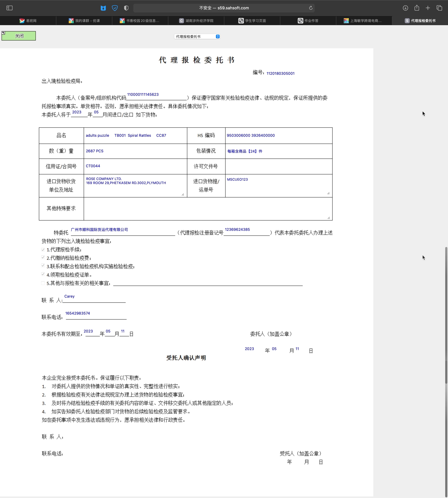
Task: Click the privacy report half-shield icon
Action: [x=126, y=8]
